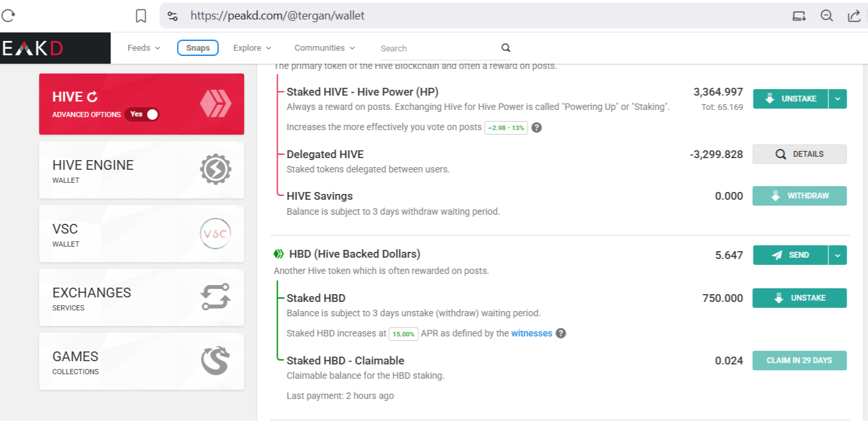The width and height of the screenshot is (868, 421).
Task: Expand the Communities menu
Action: (325, 48)
